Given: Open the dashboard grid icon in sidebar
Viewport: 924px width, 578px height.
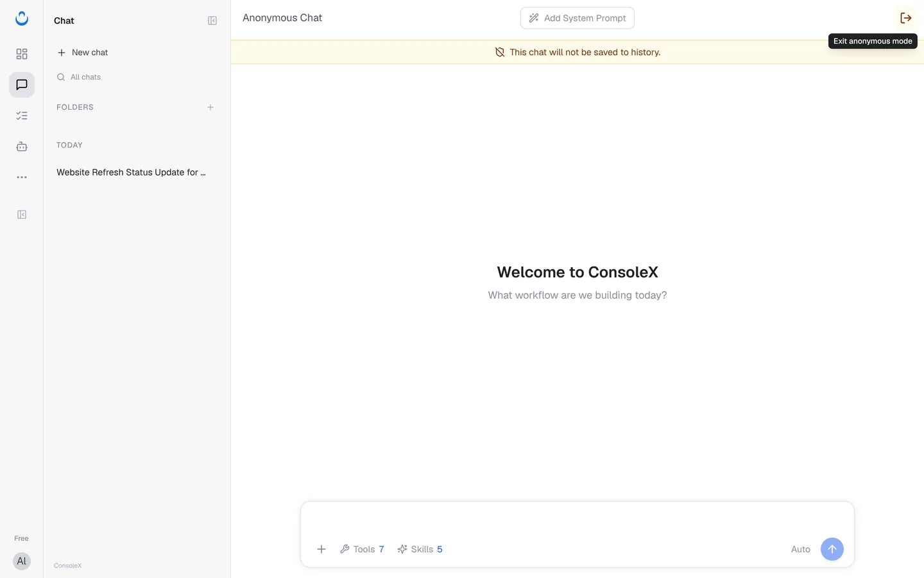Looking at the screenshot, I should 22,54.
